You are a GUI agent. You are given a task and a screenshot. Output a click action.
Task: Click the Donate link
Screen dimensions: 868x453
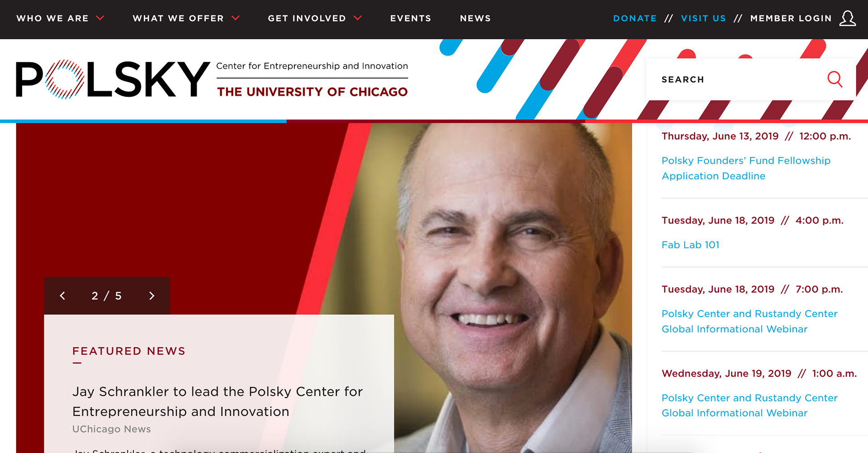tap(635, 19)
